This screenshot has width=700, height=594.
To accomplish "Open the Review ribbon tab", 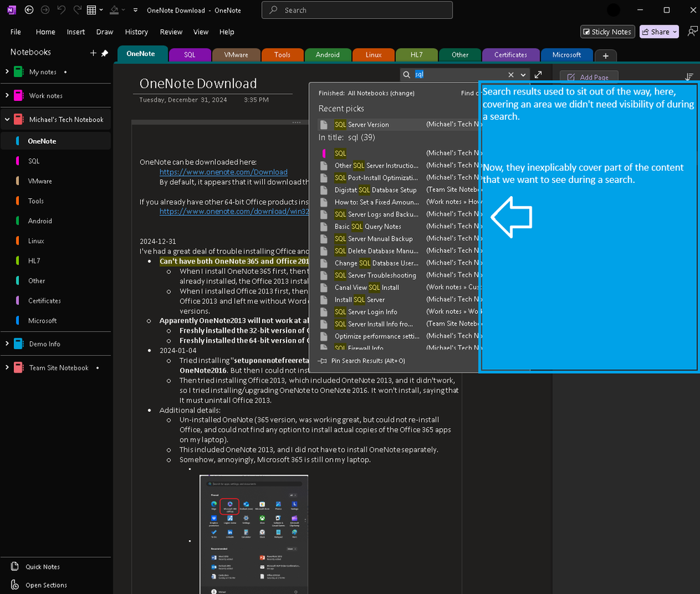I will coord(171,32).
